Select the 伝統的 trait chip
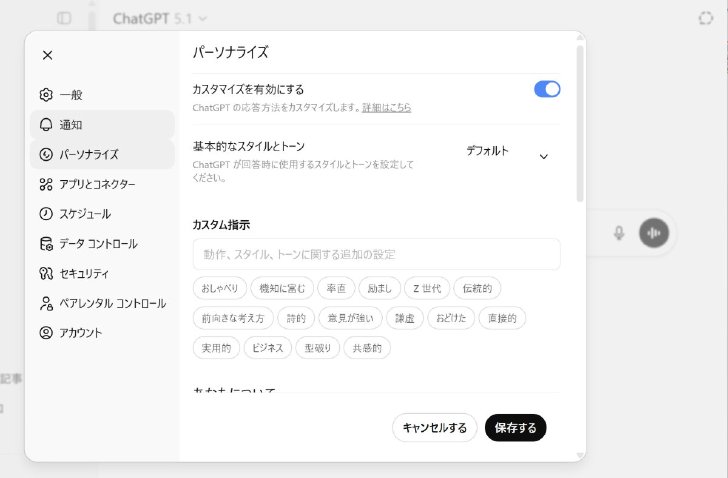 click(x=477, y=288)
